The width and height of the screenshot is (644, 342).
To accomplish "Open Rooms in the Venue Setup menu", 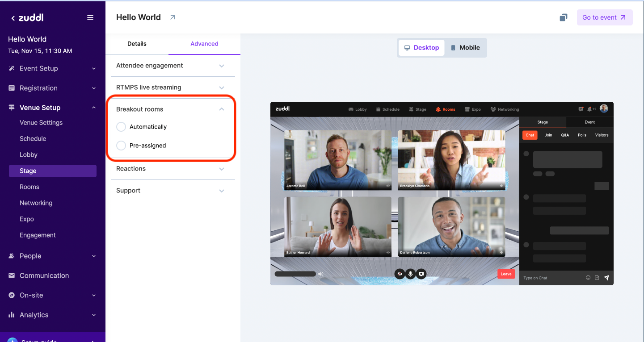I will click(29, 187).
